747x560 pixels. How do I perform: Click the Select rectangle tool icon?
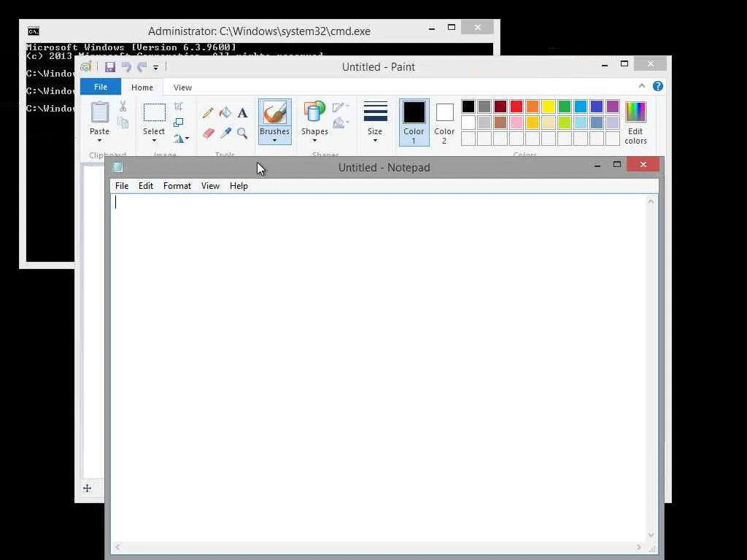coord(155,113)
